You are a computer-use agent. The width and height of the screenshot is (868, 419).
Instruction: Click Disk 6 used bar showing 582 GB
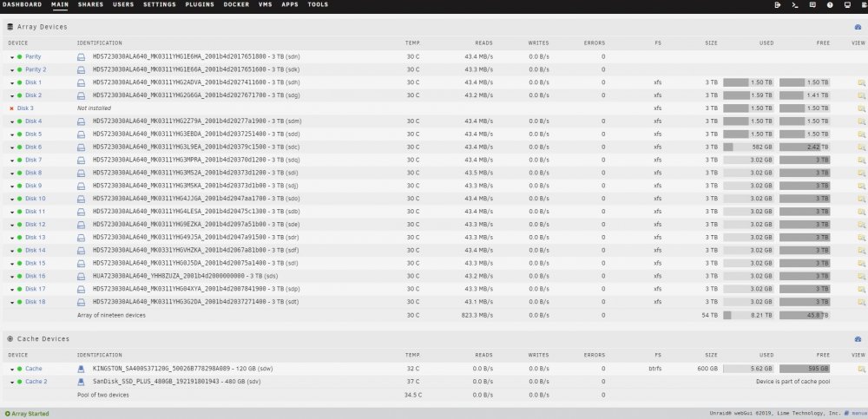pos(748,147)
